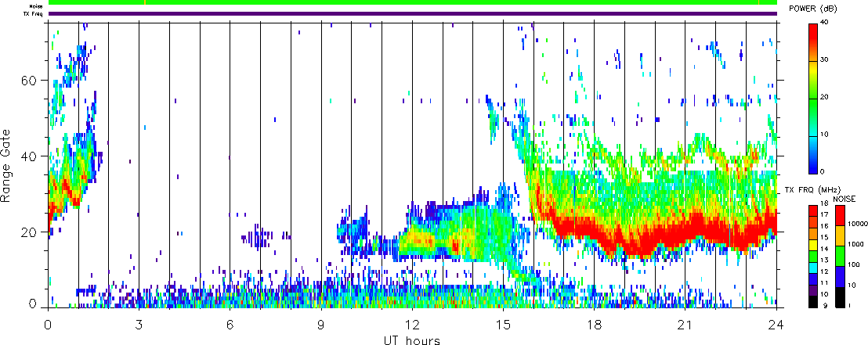Pick the black swatch in the NOISE legend
Image resolution: width=868 pixels, height=345 pixels.
pyautogui.click(x=841, y=297)
